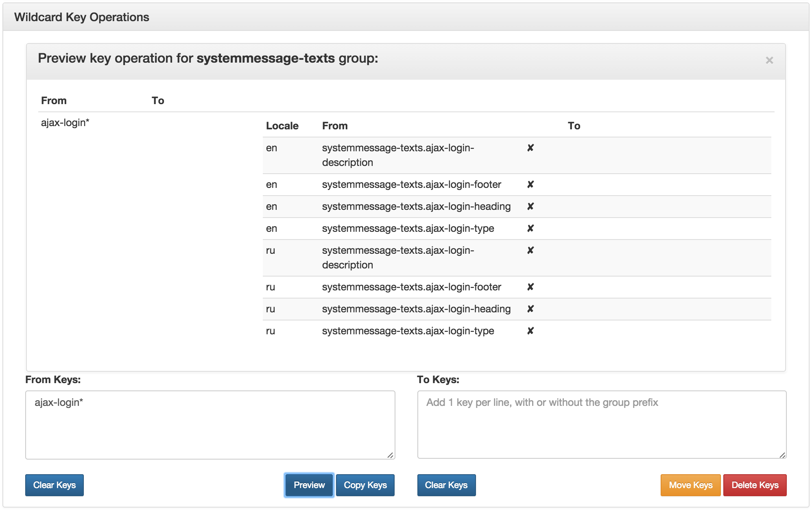This screenshot has width=812, height=510.
Task: Click X icon for ru ajax-login-heading row
Action: click(530, 309)
